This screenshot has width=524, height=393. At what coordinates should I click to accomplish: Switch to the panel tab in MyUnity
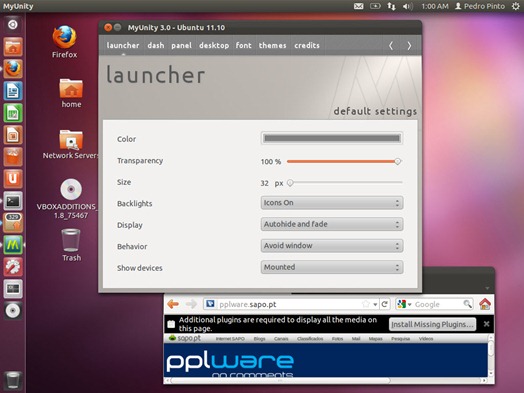click(x=181, y=45)
